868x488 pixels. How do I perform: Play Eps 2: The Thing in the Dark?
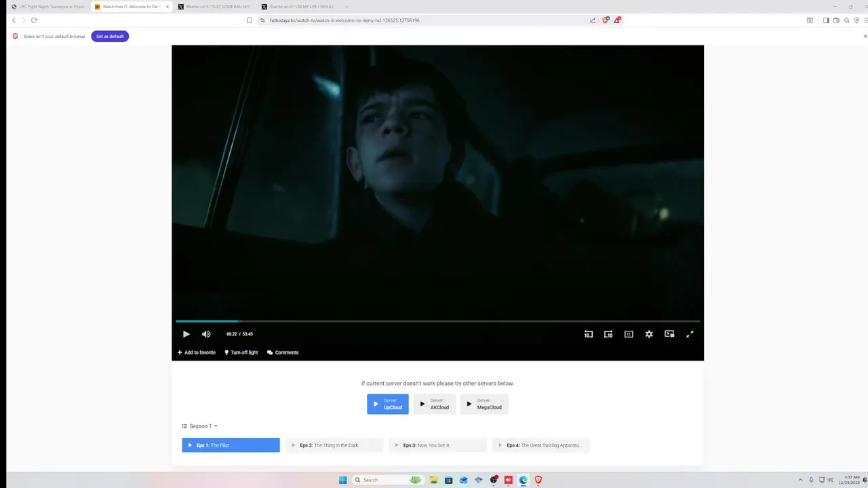tap(334, 445)
